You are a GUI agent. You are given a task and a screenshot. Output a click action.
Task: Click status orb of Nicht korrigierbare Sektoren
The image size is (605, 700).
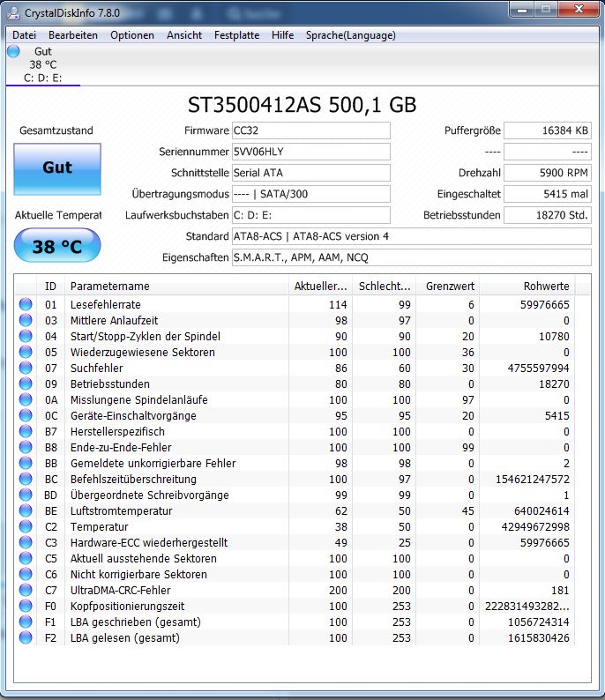click(26, 574)
